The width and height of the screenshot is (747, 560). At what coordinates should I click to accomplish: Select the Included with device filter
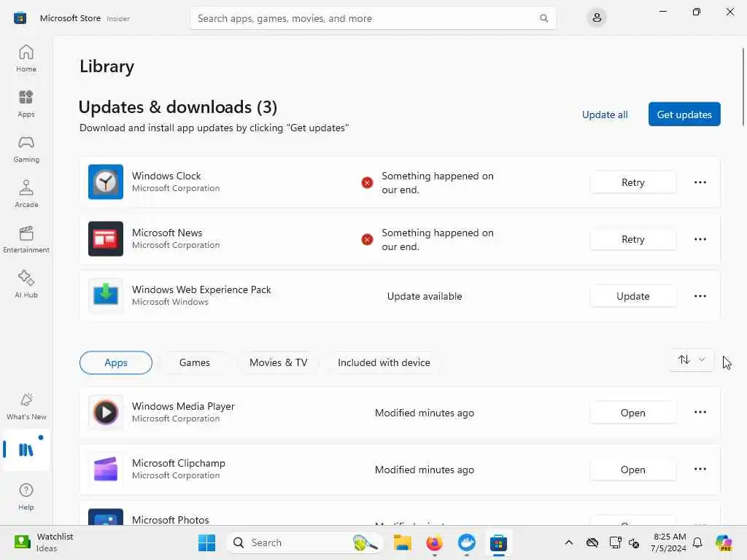click(384, 363)
